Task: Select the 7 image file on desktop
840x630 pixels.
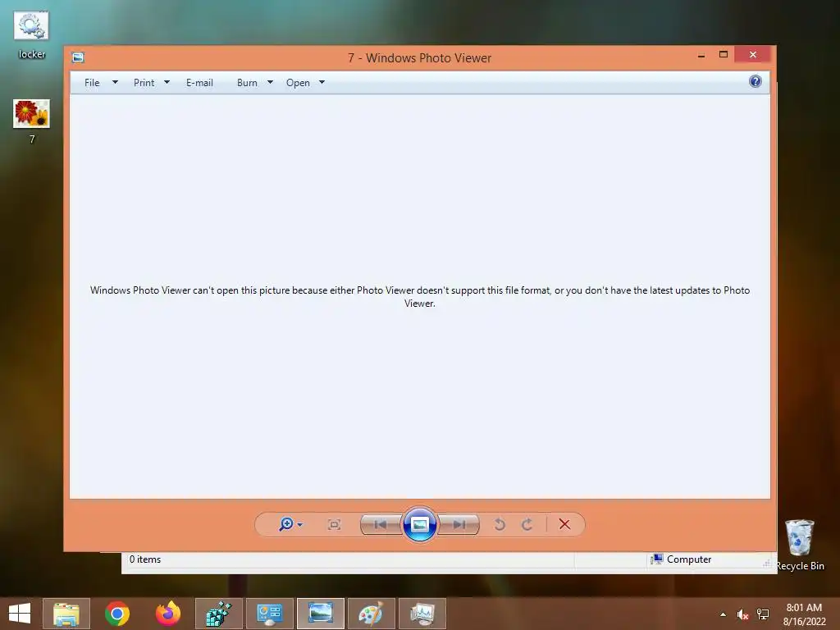Action: [x=32, y=122]
